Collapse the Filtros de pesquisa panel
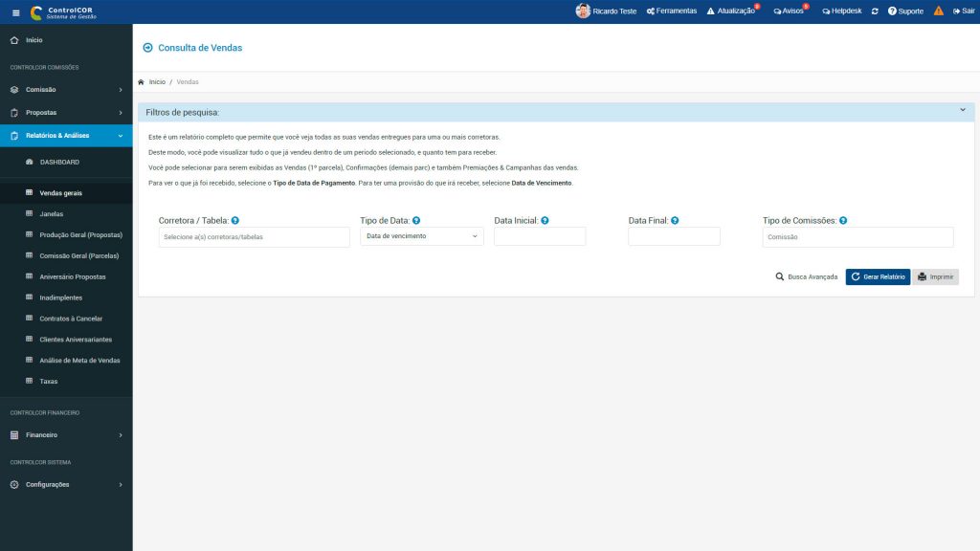 [963, 111]
